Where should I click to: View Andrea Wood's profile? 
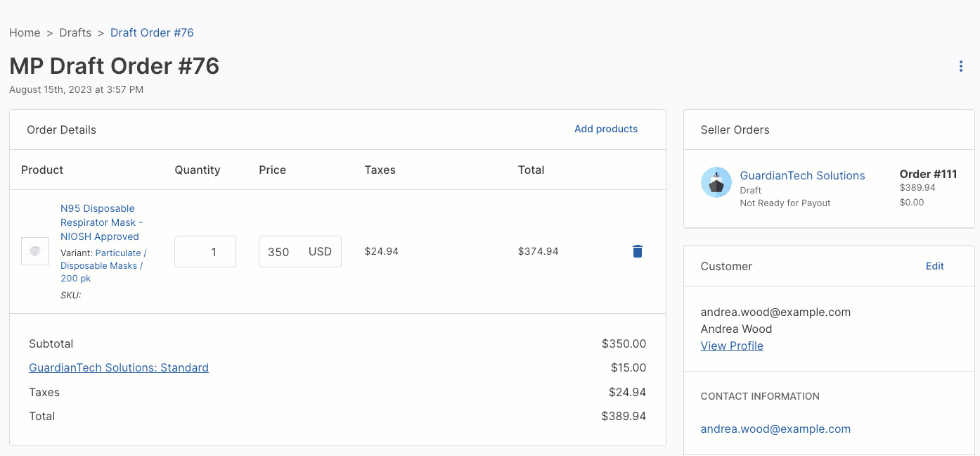coord(732,346)
